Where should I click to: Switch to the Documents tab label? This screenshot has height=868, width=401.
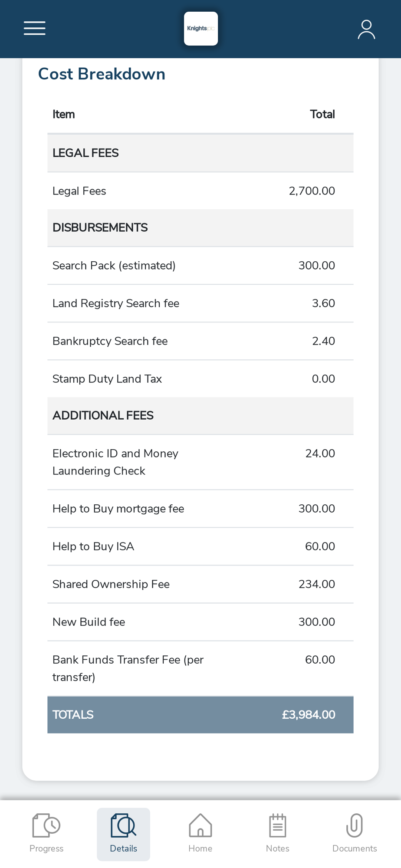355,848
